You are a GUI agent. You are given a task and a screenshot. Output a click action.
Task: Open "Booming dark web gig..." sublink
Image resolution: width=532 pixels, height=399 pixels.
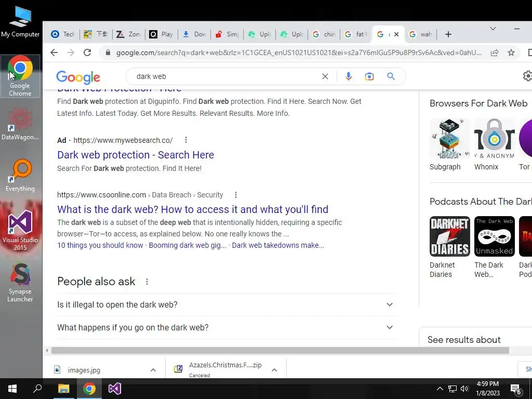[187, 245]
